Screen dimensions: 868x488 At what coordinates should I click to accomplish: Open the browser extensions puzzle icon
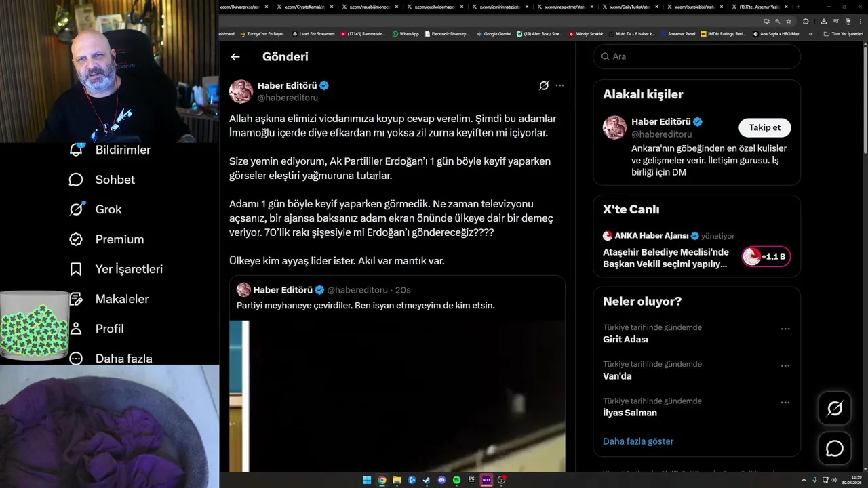coord(806,22)
